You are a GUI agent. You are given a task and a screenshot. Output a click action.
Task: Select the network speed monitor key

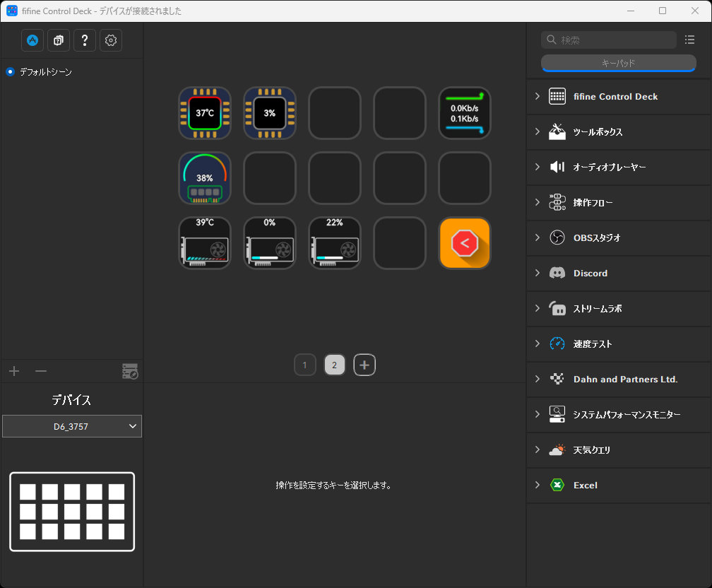tap(464, 113)
